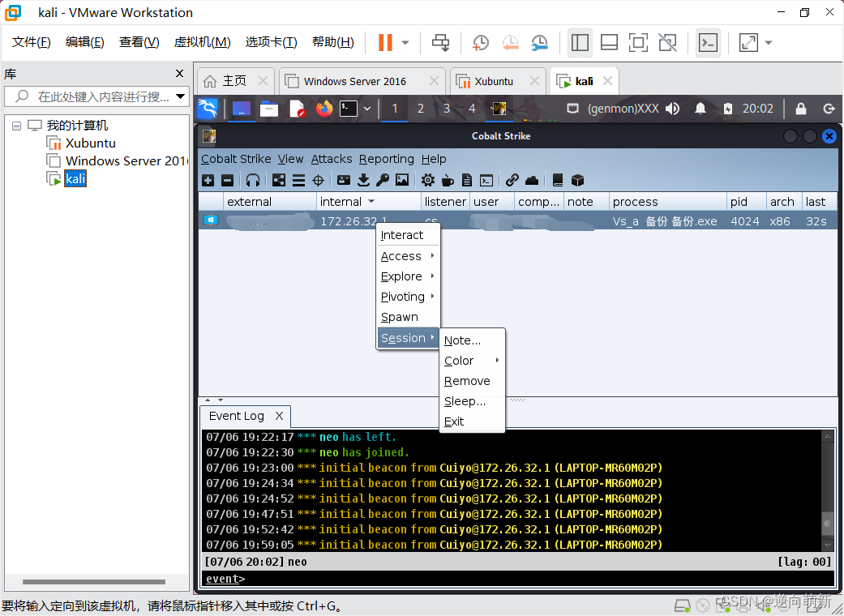Open the downloaded files icon

tap(363, 180)
